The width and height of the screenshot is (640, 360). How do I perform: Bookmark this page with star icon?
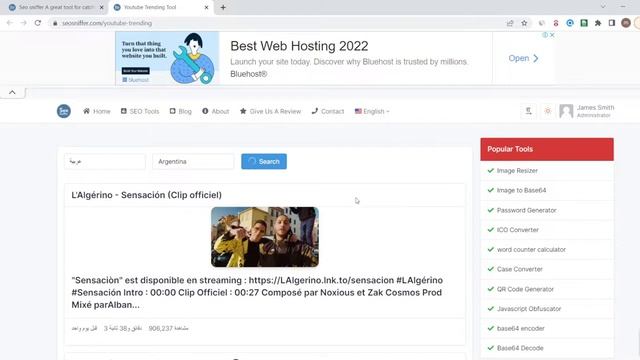point(524,23)
